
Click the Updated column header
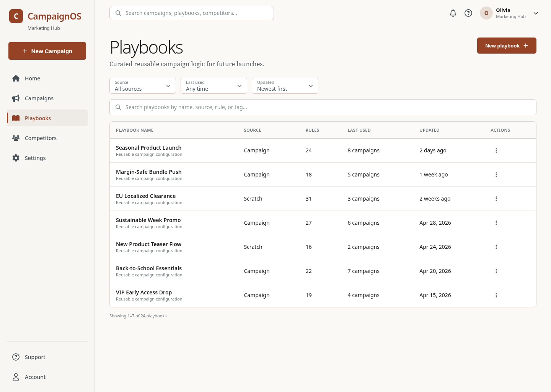pos(429,130)
